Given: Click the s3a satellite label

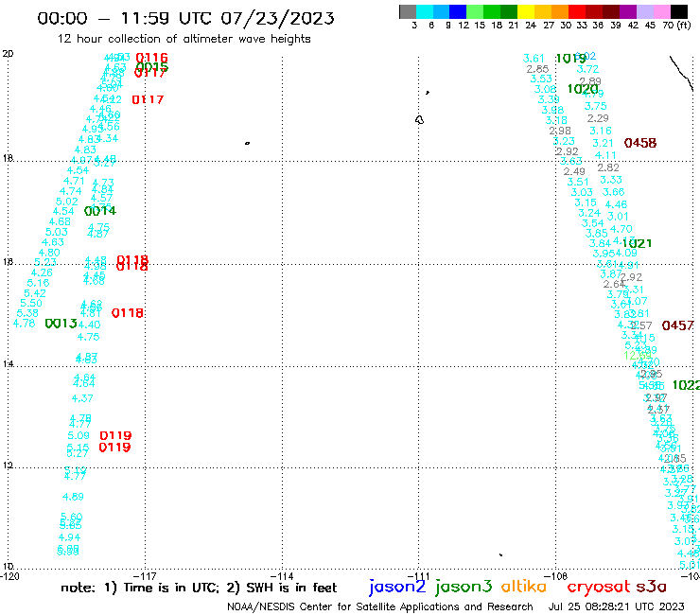Looking at the screenshot, I should [x=651, y=587].
